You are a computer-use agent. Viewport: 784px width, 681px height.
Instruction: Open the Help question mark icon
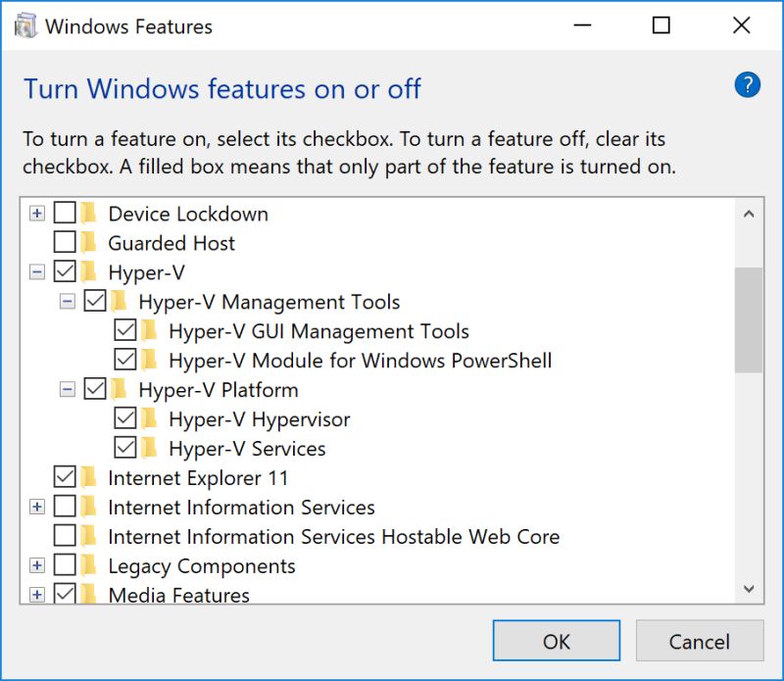tap(747, 85)
